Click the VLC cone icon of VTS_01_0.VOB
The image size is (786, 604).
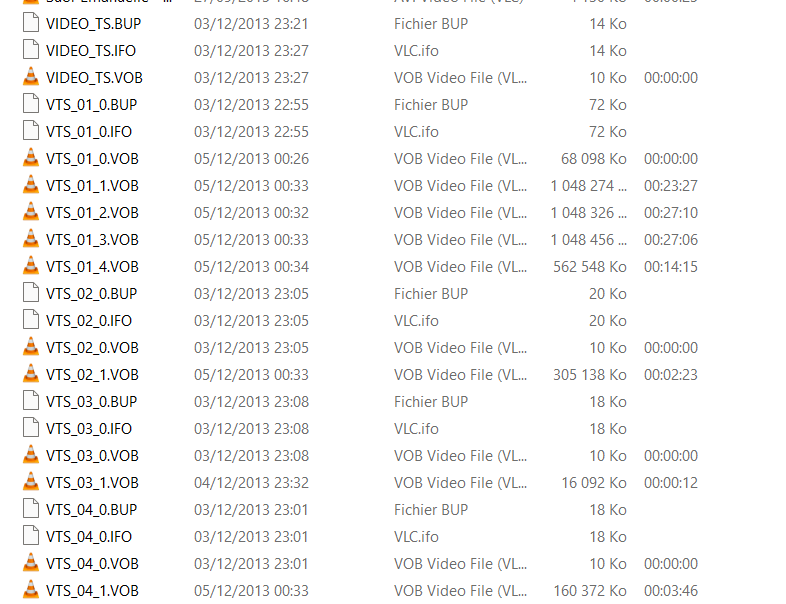pyautogui.click(x=31, y=158)
